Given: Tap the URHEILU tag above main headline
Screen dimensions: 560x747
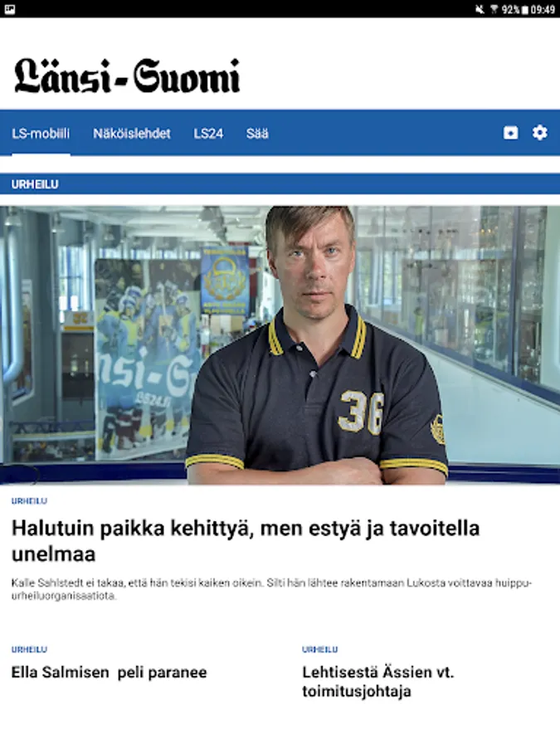Looking at the screenshot, I should [x=29, y=500].
